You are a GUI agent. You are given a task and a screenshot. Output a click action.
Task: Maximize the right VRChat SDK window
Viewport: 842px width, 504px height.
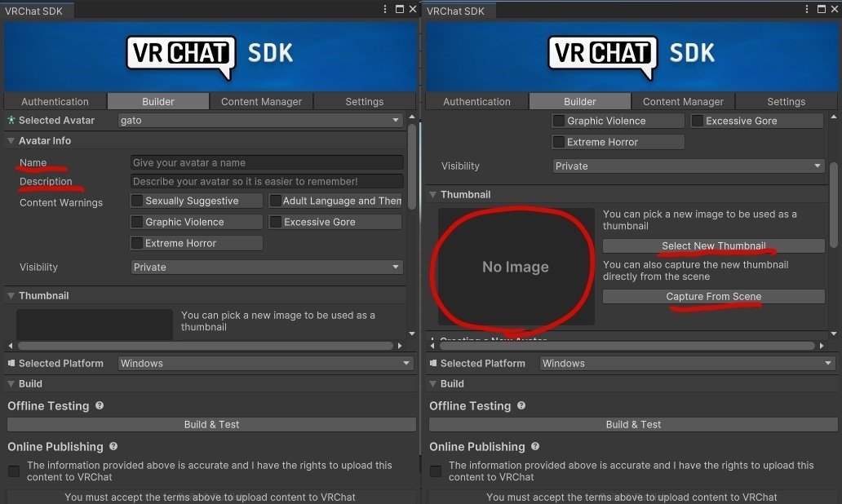tap(821, 9)
